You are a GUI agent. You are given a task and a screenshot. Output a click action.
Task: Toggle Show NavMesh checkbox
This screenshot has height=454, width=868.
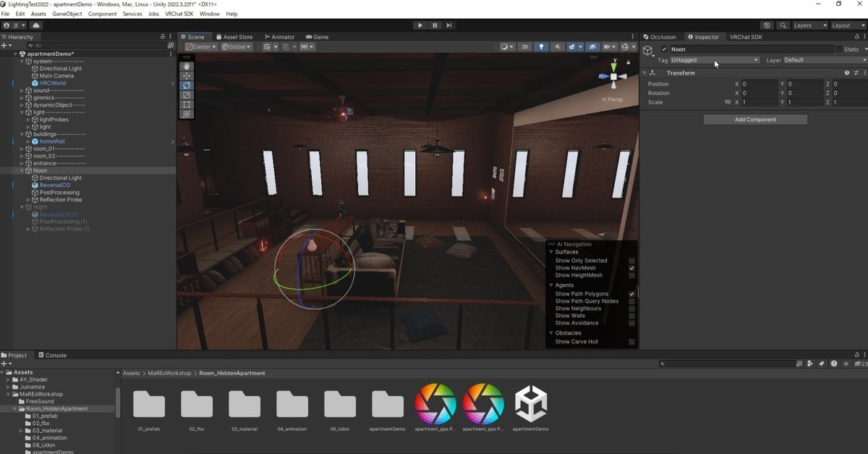pos(631,268)
